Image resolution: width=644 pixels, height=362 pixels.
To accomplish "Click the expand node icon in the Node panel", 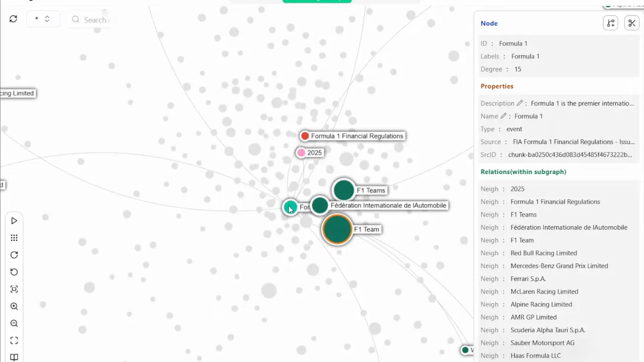I will tap(610, 23).
